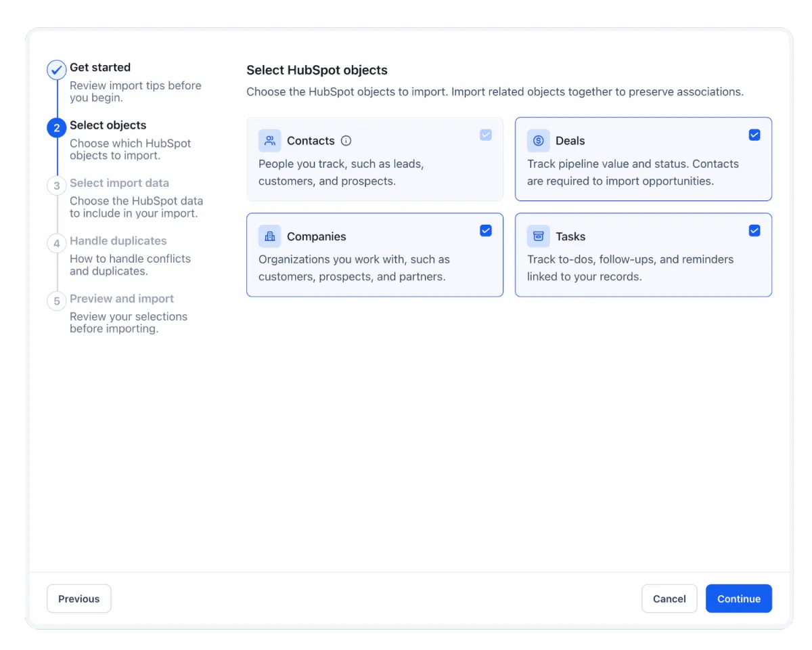Click 'Track to-dos, follow-ups, and reminders' text
This screenshot has height=650, width=812.
coord(630,268)
